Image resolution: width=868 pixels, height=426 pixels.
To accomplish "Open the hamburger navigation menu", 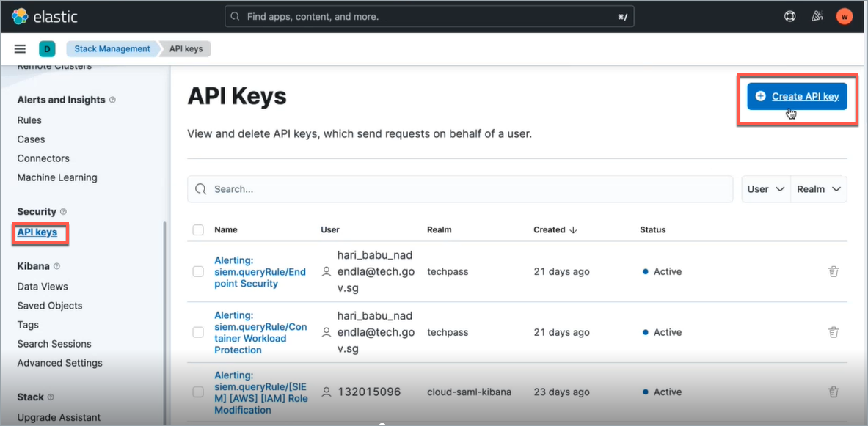I will pos(20,48).
